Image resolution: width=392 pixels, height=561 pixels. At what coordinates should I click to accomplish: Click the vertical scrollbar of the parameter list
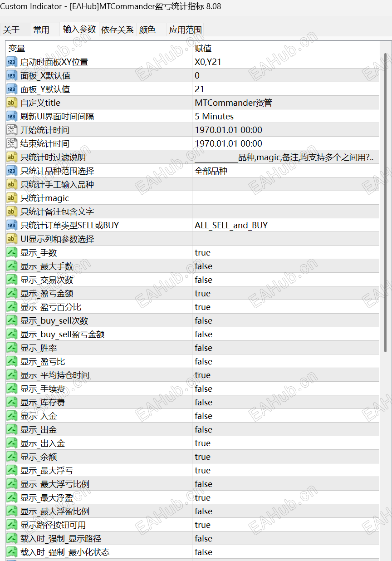pos(385,202)
